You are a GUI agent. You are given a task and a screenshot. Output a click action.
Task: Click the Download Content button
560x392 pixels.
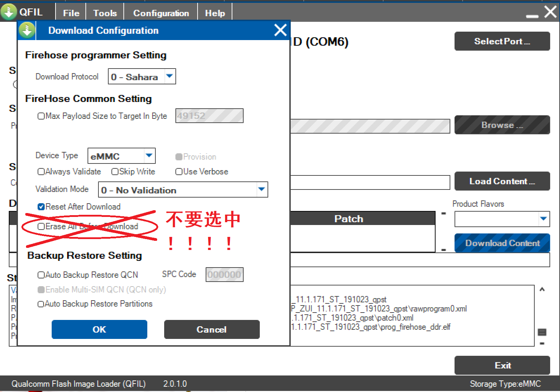click(x=502, y=243)
